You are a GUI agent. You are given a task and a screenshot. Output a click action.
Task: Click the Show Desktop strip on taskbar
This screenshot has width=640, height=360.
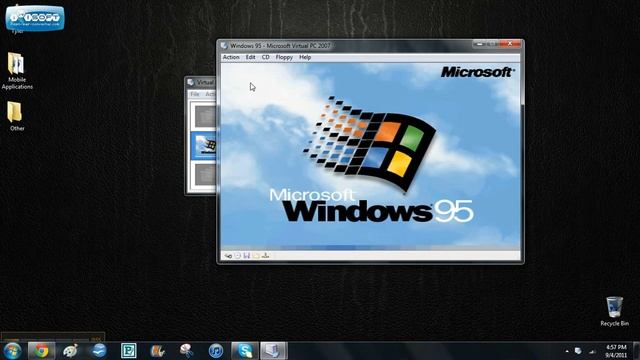(636, 351)
